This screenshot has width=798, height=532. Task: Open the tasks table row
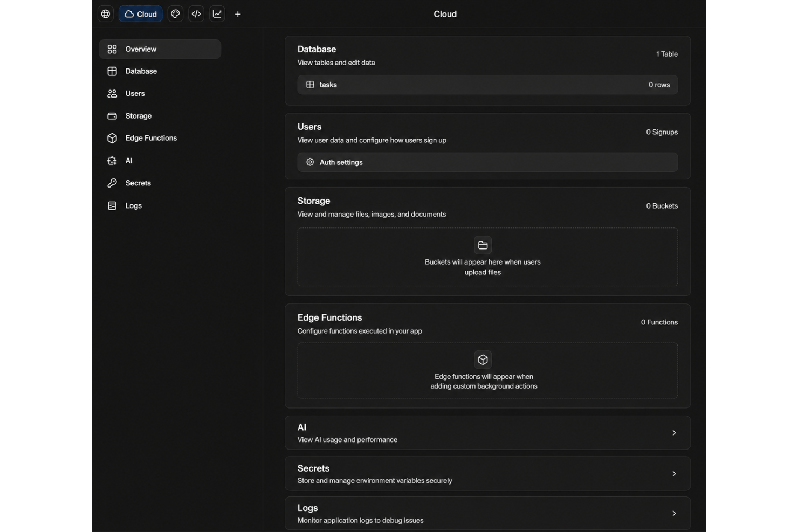pos(487,85)
